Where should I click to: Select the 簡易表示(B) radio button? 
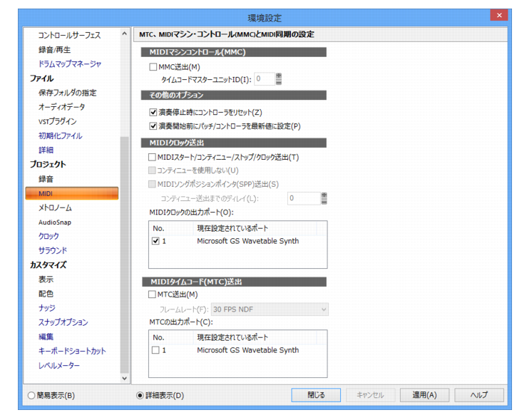[x=31, y=395]
